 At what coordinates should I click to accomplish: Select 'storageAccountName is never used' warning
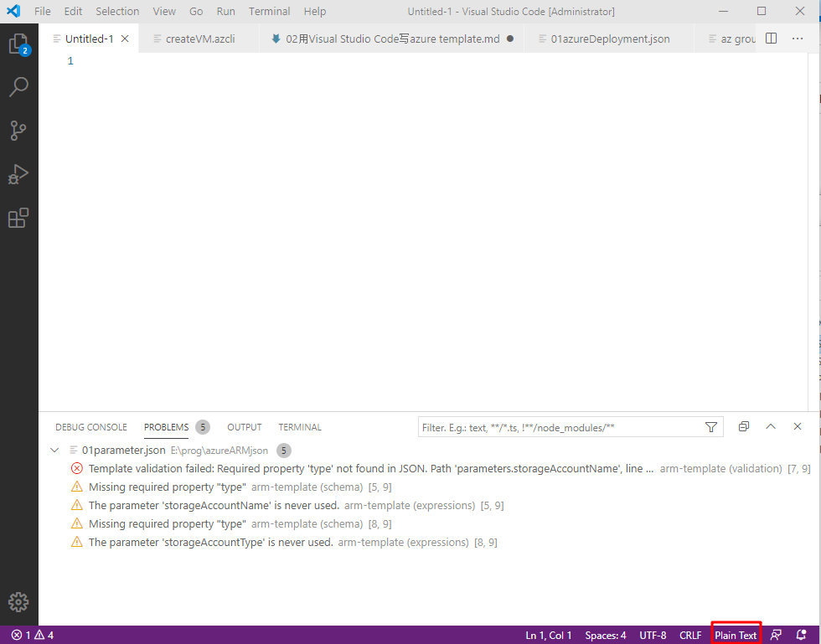click(429, 505)
